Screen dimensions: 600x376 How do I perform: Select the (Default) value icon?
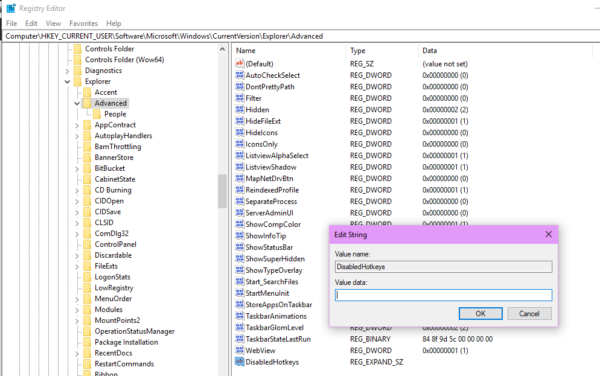(x=240, y=63)
